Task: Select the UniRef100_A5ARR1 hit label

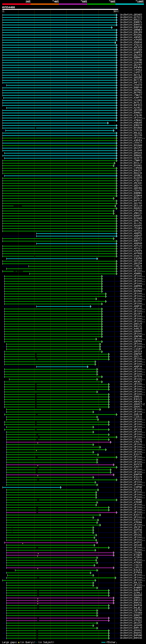Action: click(131, 274)
